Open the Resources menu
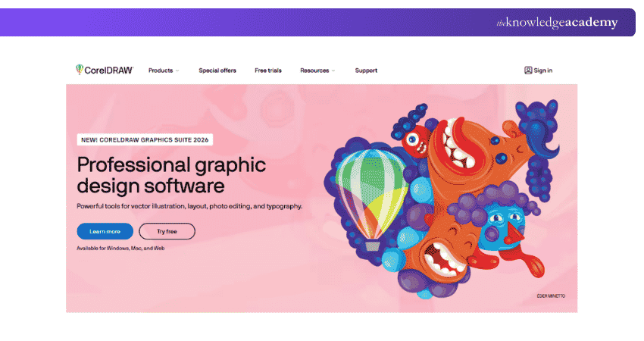Screen dimensions: 644x341 [x=314, y=70]
